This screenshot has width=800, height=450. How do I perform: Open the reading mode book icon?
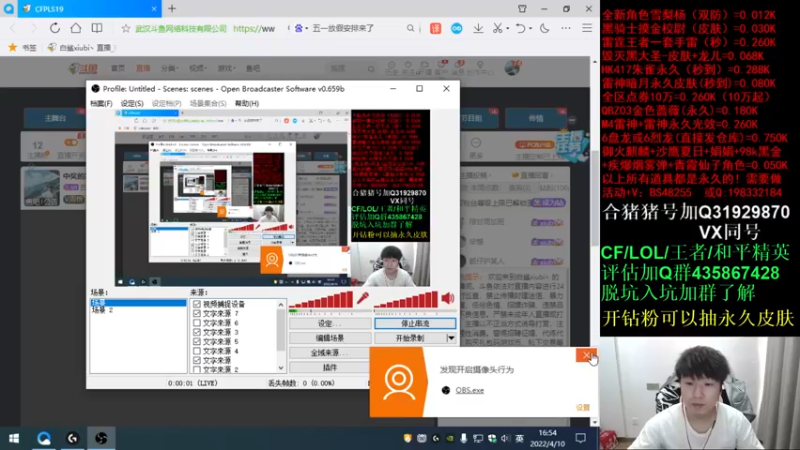(x=96, y=28)
